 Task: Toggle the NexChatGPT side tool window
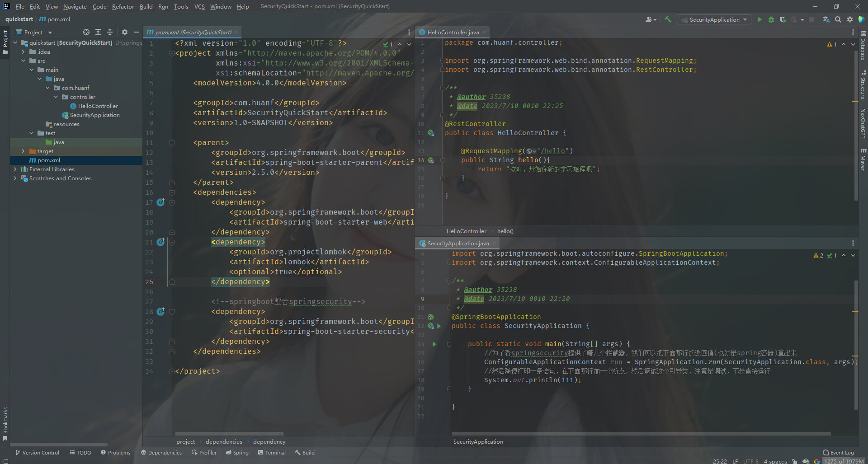[863, 123]
